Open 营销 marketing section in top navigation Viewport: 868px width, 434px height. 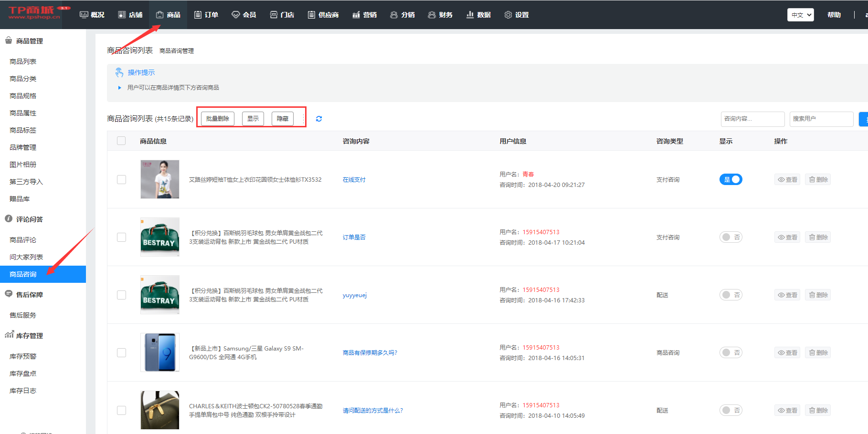(x=364, y=15)
